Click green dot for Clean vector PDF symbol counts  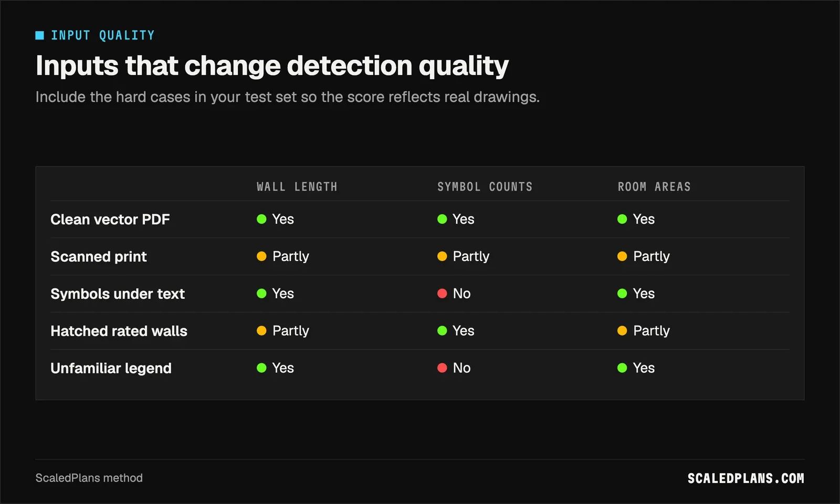[442, 219]
